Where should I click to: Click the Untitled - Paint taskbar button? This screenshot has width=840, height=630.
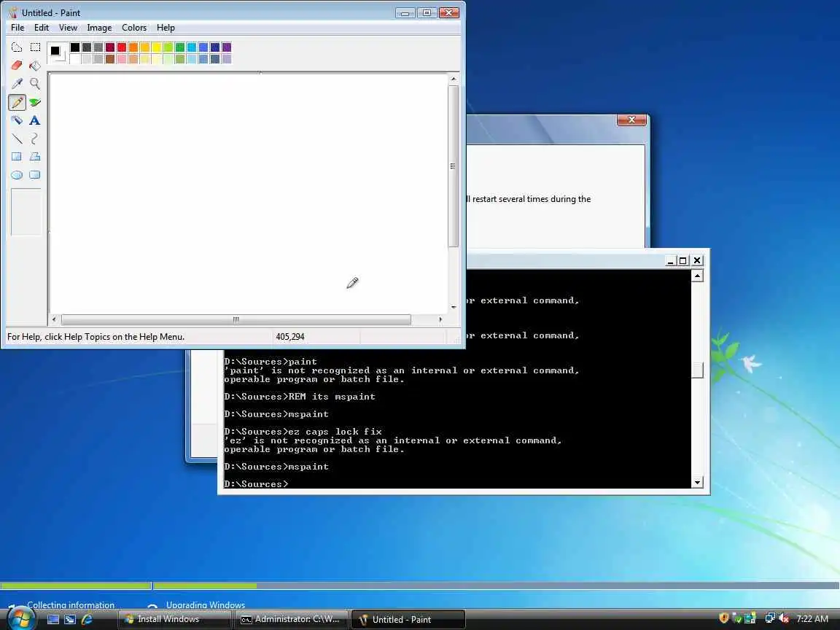(x=408, y=619)
